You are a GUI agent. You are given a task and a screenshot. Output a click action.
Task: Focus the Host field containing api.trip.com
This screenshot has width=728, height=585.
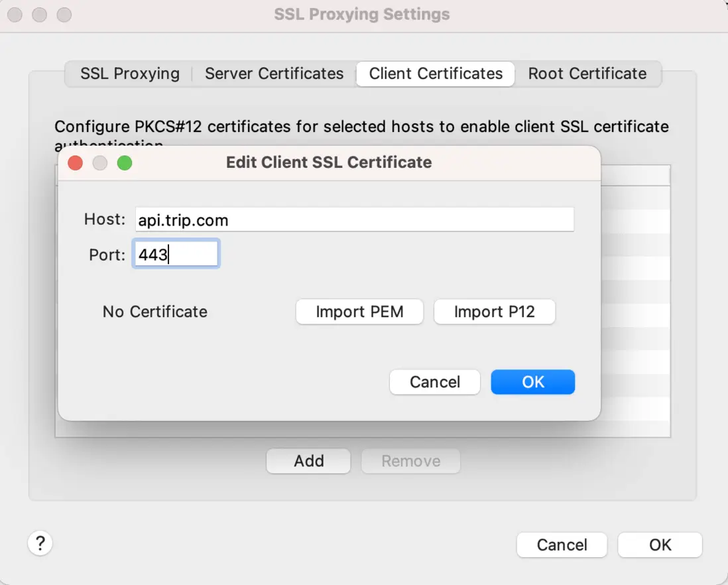click(354, 220)
